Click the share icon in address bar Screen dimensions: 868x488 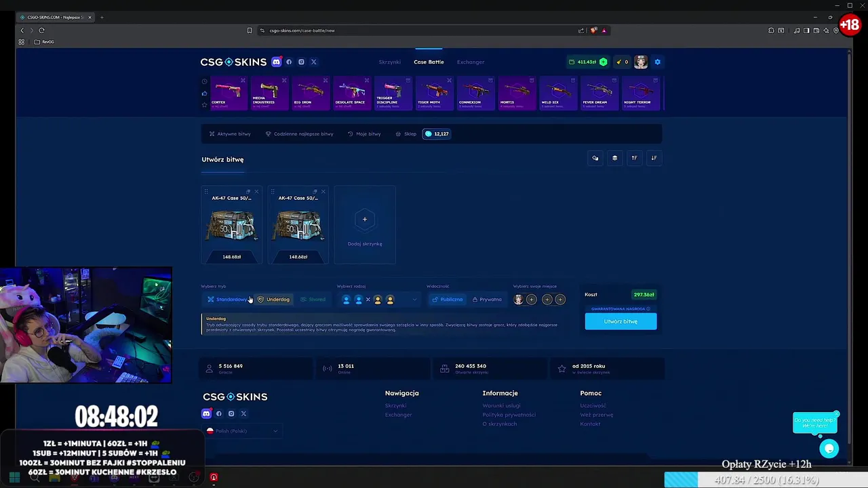pyautogui.click(x=581, y=30)
